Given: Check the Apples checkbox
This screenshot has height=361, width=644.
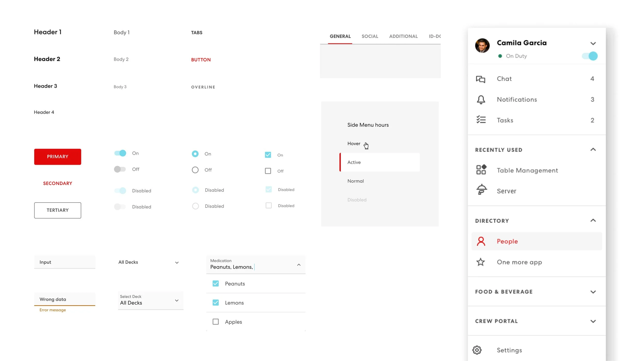Looking at the screenshot, I should tap(216, 322).
